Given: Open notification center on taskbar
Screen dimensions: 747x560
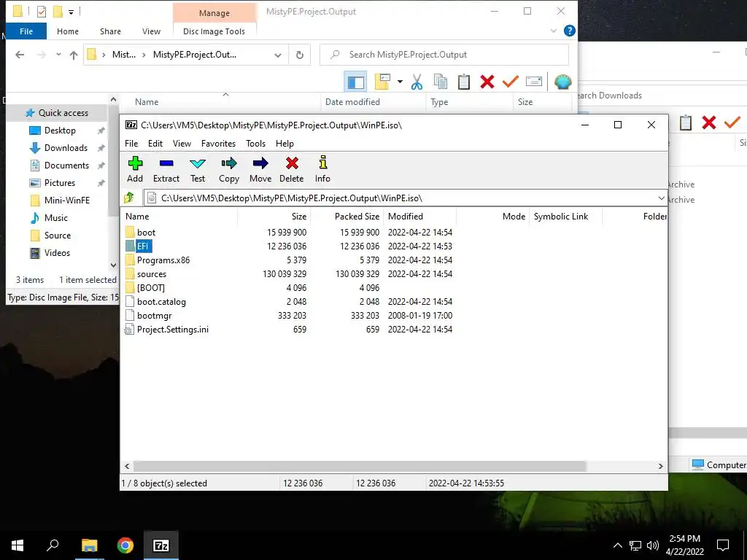Looking at the screenshot, I should (723, 545).
